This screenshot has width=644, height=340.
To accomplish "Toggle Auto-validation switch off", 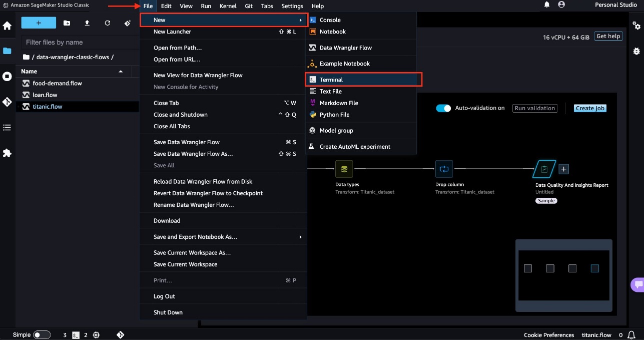I will [x=443, y=108].
